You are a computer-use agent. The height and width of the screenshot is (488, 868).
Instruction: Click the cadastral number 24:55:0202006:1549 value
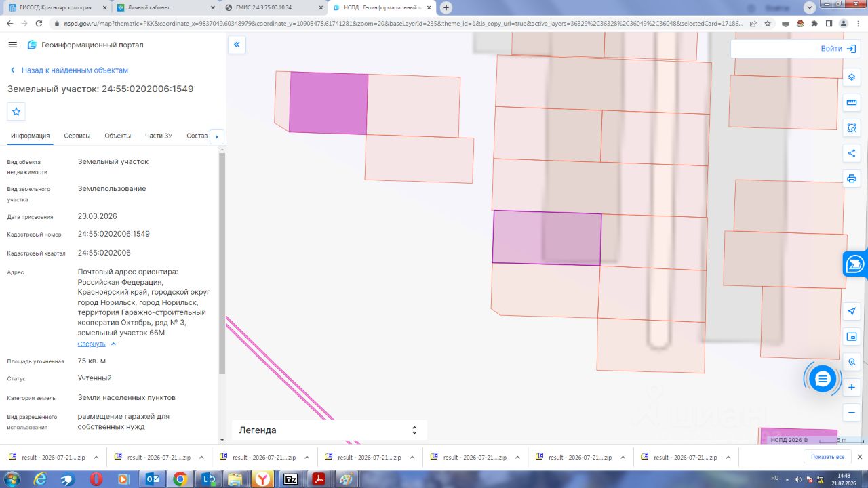(114, 234)
